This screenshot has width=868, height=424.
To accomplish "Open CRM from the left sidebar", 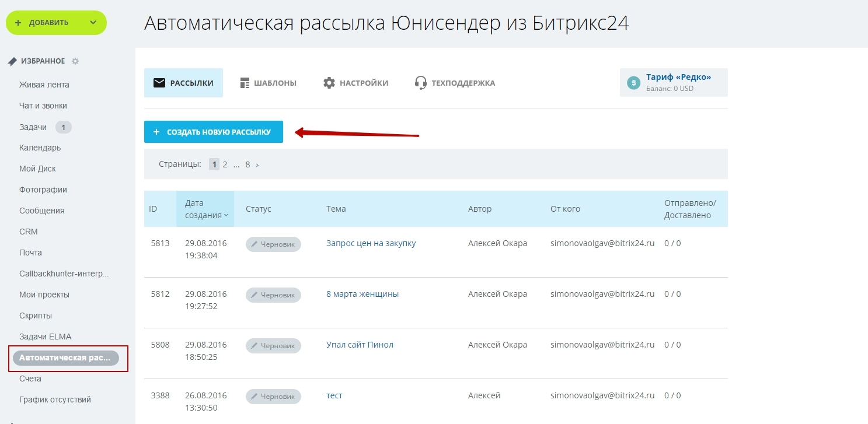I will point(29,232).
